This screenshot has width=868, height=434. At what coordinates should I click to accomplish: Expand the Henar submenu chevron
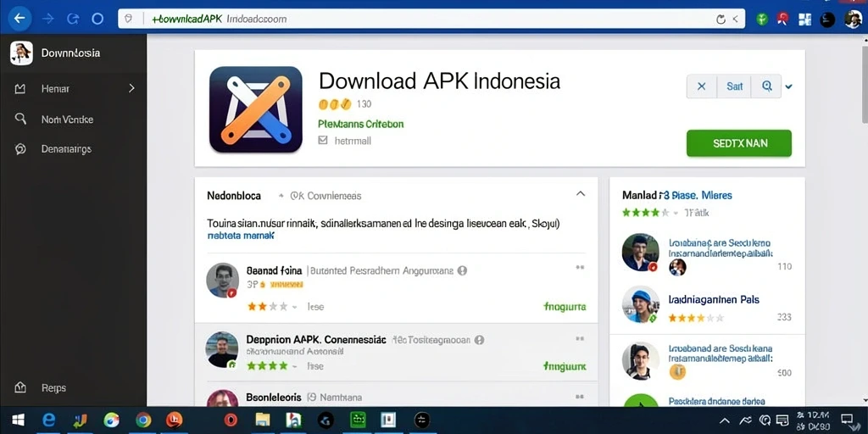point(131,88)
